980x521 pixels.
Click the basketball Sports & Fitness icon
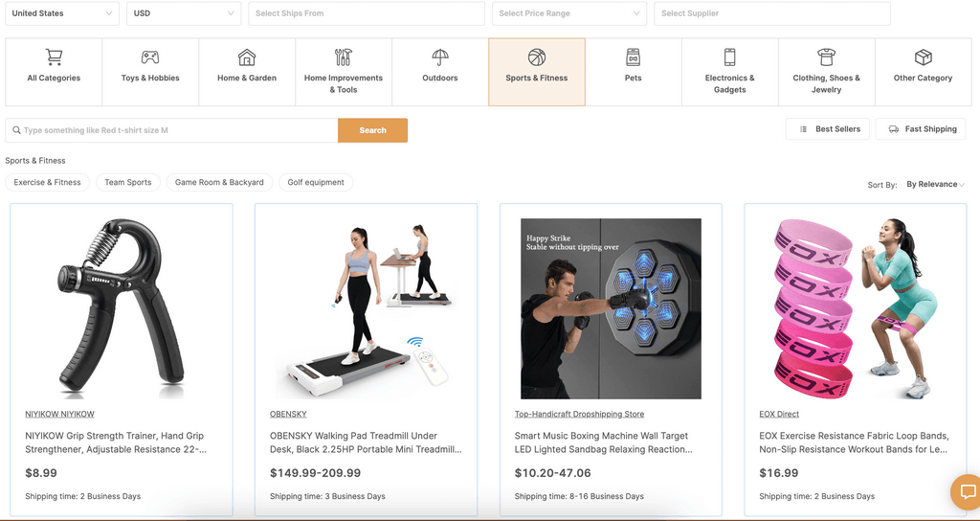(x=537, y=57)
